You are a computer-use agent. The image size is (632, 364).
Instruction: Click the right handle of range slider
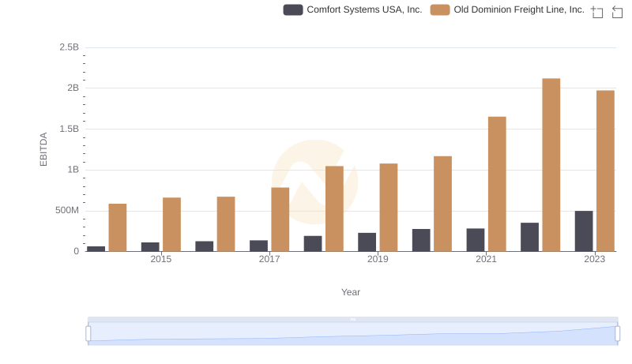point(617,333)
